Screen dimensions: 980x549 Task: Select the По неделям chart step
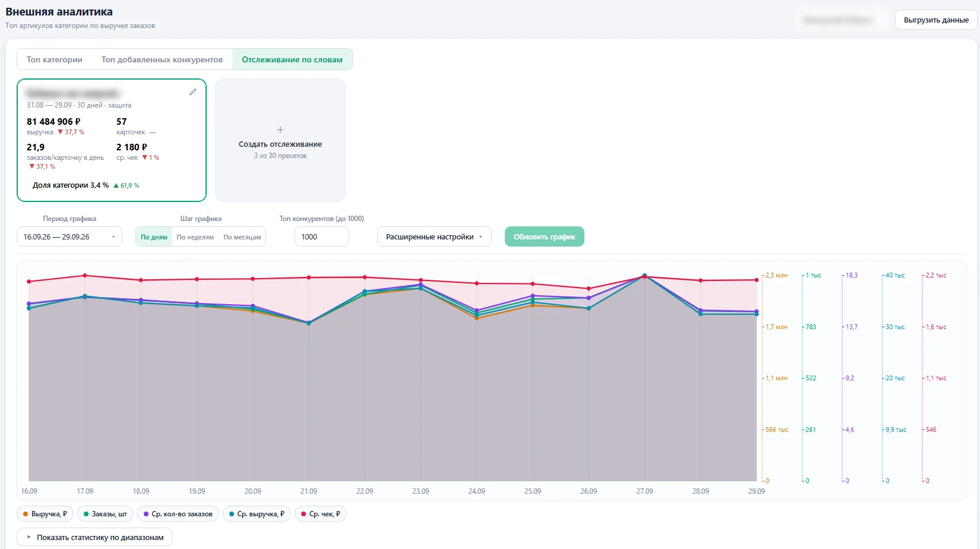(x=195, y=237)
